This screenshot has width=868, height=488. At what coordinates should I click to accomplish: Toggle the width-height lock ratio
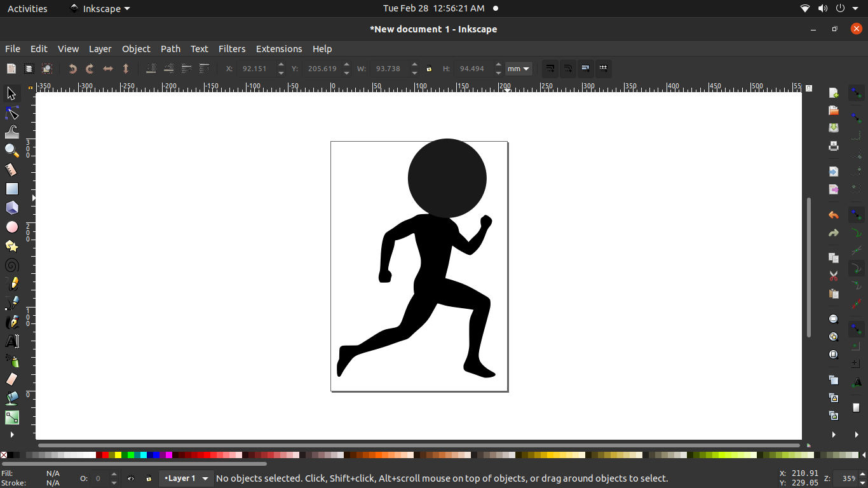click(429, 69)
